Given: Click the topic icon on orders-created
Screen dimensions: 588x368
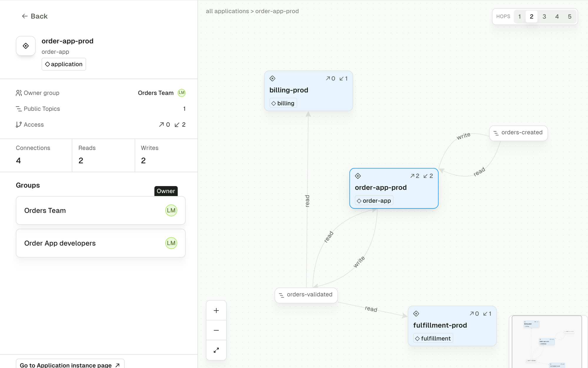Looking at the screenshot, I should 496,133.
